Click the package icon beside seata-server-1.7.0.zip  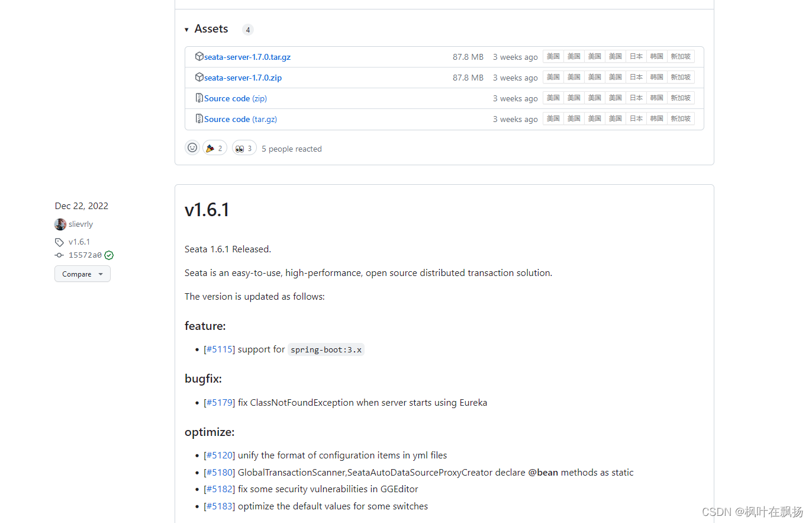[199, 77]
